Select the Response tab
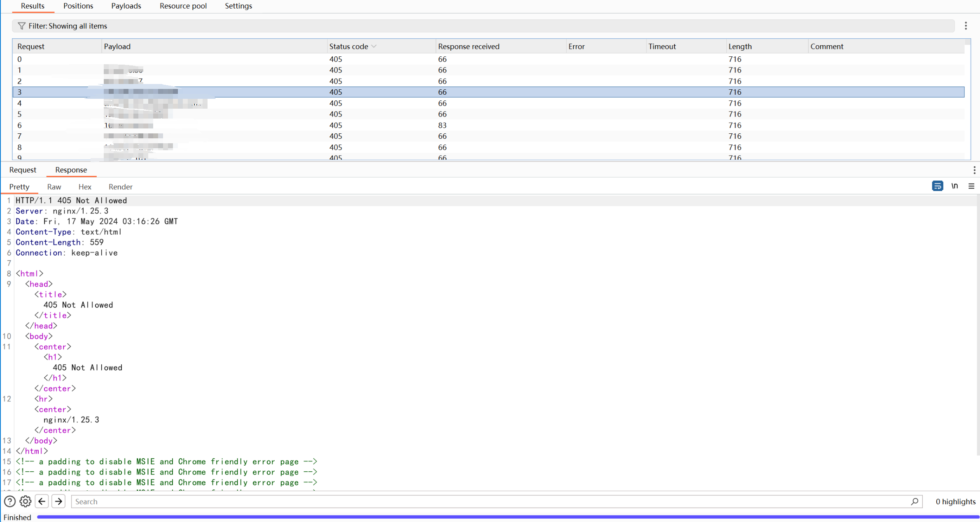980x522 pixels. click(71, 170)
